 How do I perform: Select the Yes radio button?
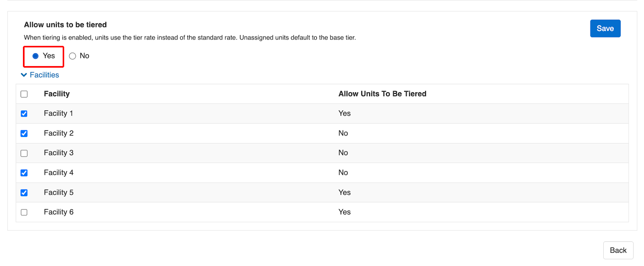(x=35, y=56)
